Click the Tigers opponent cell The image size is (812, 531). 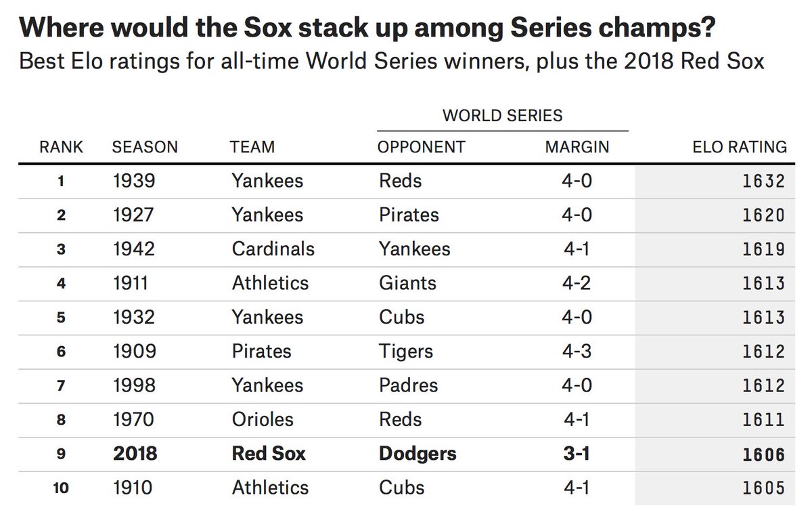(406, 351)
